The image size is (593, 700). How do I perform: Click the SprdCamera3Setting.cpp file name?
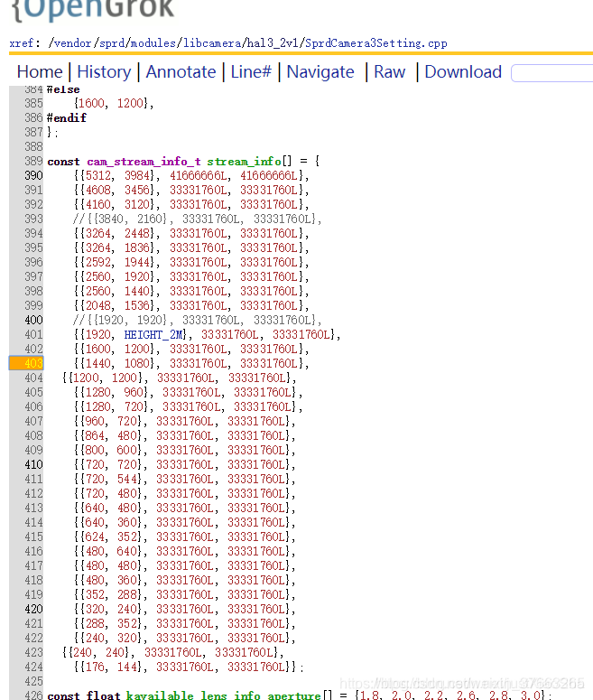pos(375,43)
